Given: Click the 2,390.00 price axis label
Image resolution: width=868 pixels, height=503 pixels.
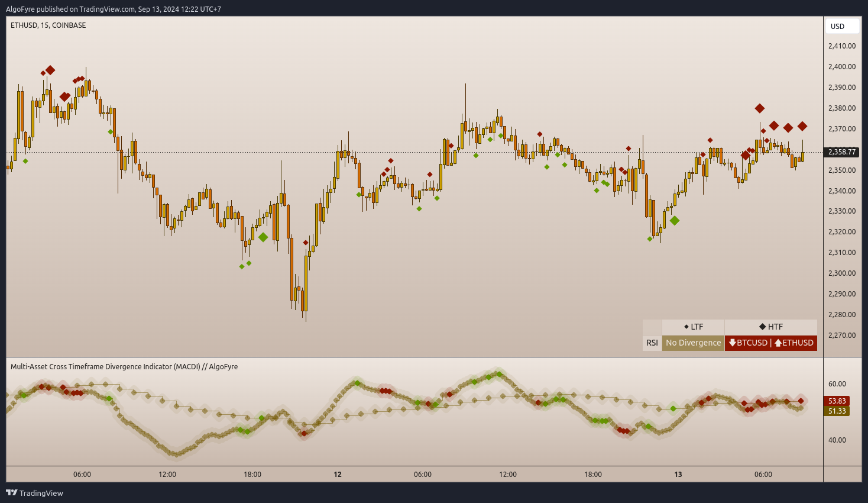Looking at the screenshot, I should [842, 88].
